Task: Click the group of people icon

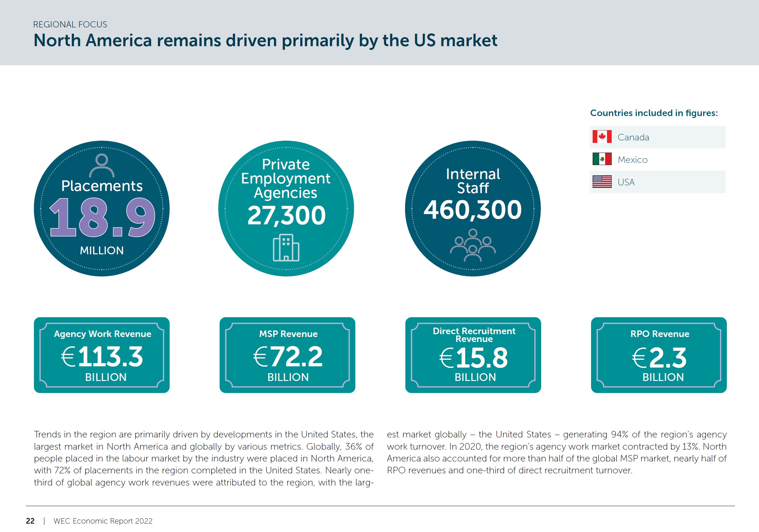Action: (473, 246)
